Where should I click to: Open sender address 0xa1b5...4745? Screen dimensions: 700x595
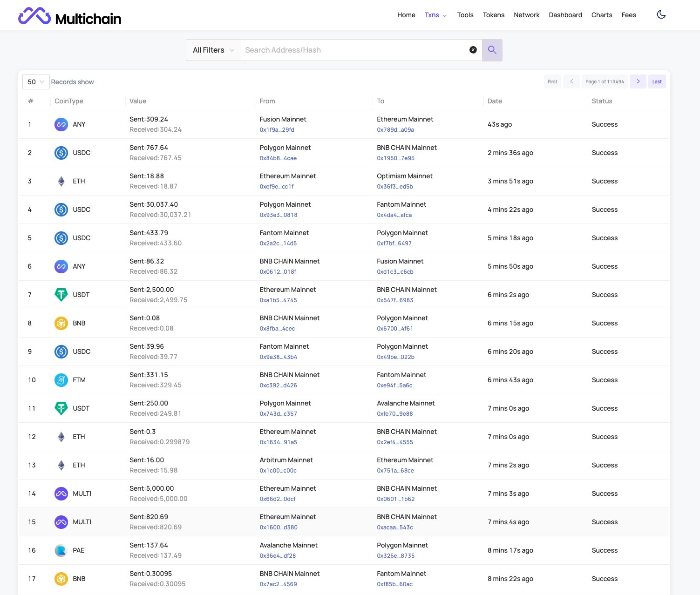pyautogui.click(x=278, y=300)
